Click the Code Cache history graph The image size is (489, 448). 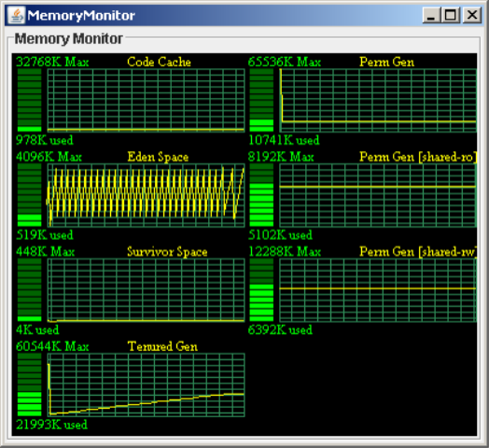(x=146, y=100)
